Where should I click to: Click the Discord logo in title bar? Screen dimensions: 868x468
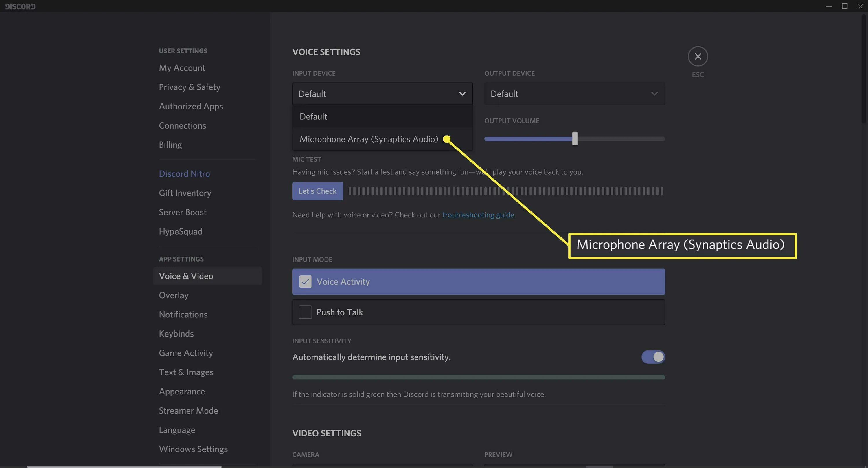click(20, 6)
